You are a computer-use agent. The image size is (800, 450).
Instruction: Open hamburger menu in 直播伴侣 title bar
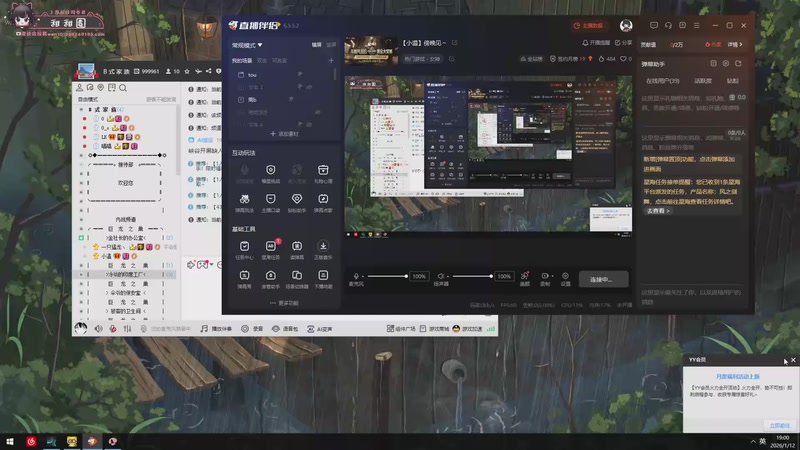[696, 25]
